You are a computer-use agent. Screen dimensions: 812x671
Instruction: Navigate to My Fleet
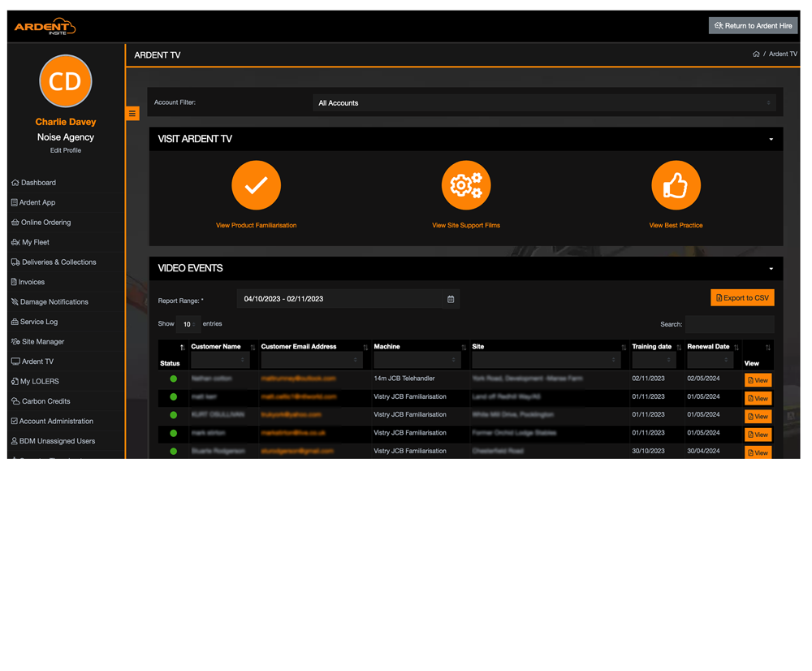pos(31,242)
